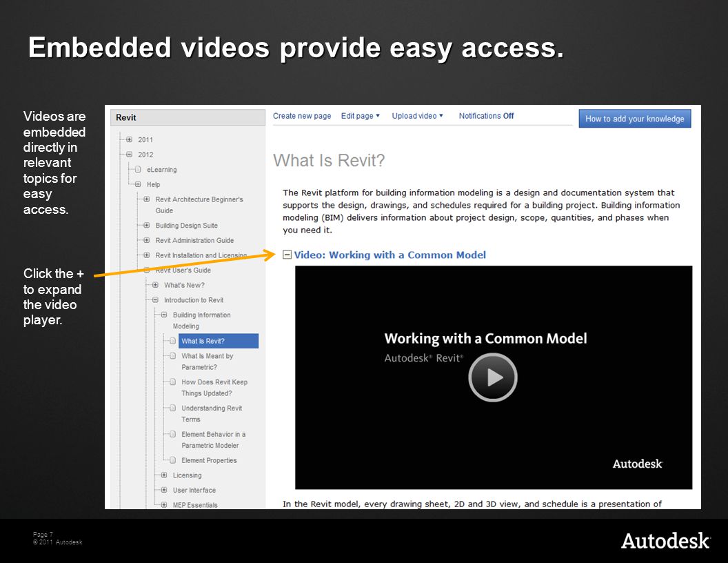Click the Building Design Suite label
The image size is (728, 563).
pos(187,226)
